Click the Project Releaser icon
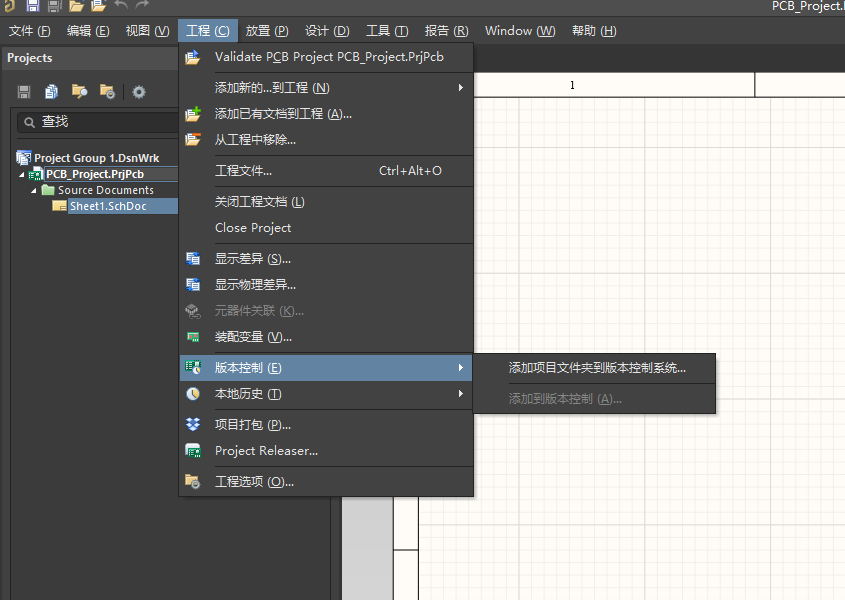The height and width of the screenshot is (600, 845). pos(193,451)
